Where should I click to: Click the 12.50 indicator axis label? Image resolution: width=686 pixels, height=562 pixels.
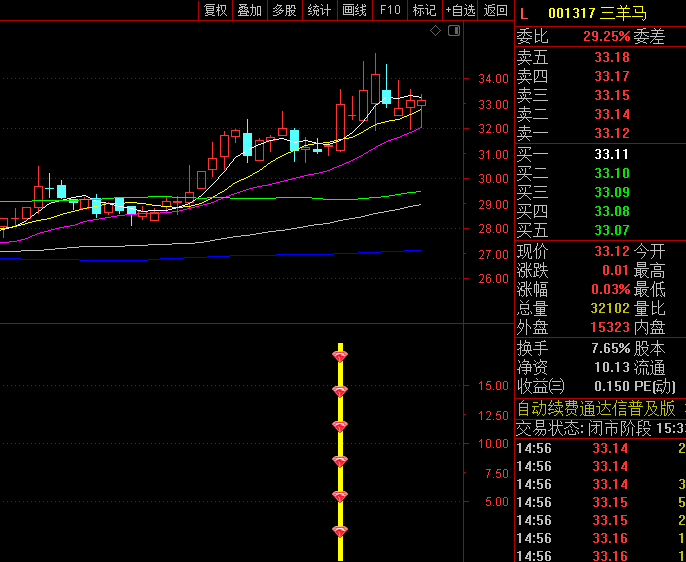tap(494, 415)
